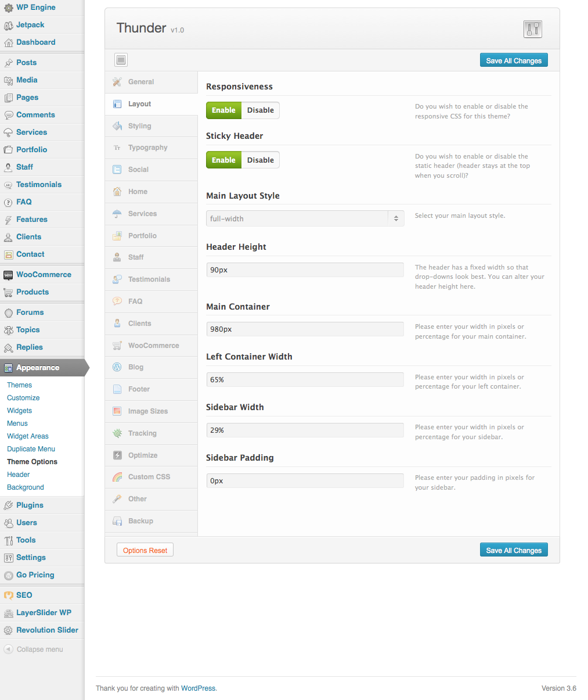Image resolution: width=588 pixels, height=700 pixels.
Task: Open Widgets under Appearance
Action: pyautogui.click(x=19, y=411)
